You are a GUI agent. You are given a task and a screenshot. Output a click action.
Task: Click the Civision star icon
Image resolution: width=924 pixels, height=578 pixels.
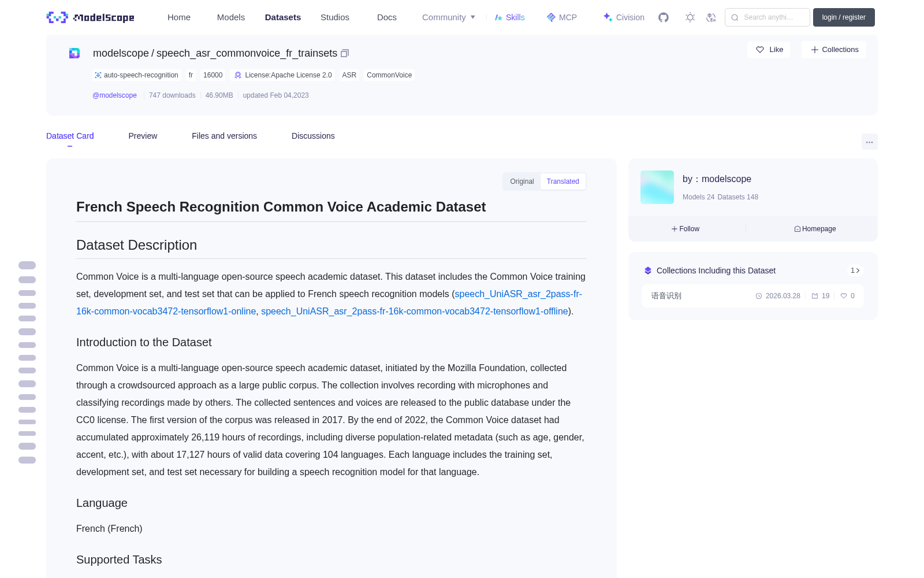point(608,17)
